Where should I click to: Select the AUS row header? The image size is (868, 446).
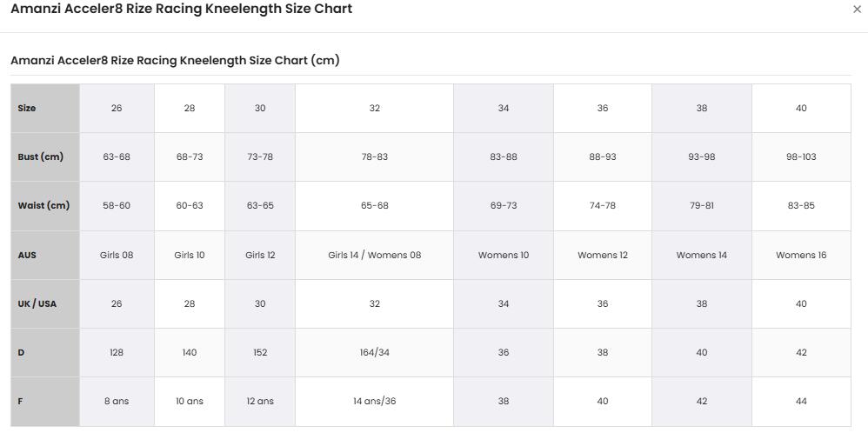(45, 255)
